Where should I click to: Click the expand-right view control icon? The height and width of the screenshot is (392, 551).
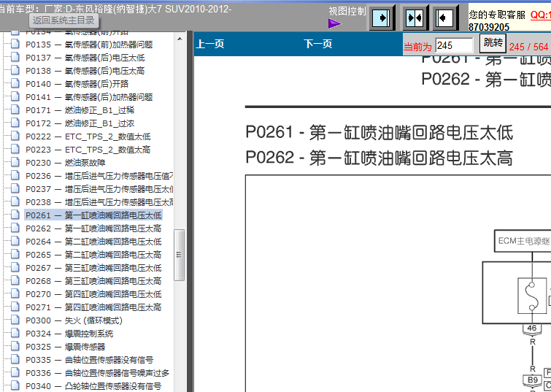pyautogui.click(x=382, y=18)
